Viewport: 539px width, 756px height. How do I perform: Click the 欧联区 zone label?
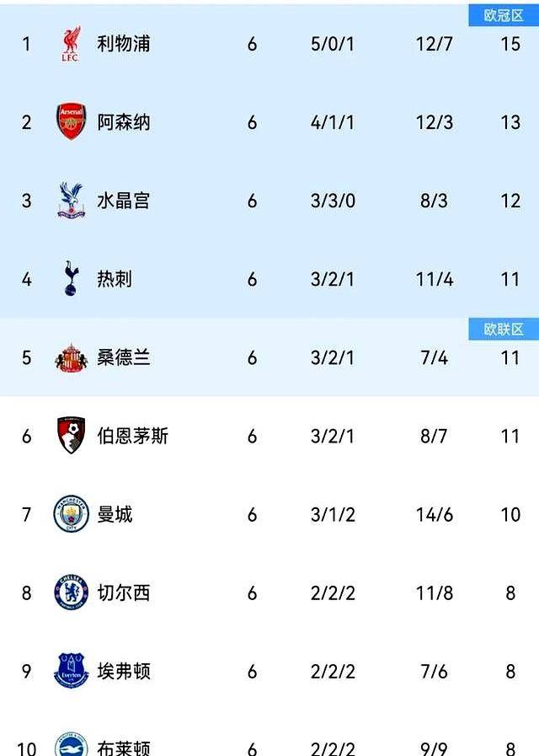coord(504,330)
